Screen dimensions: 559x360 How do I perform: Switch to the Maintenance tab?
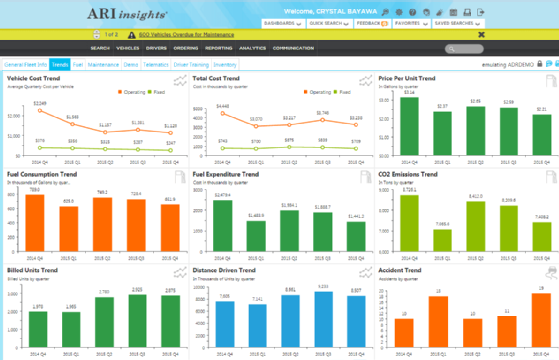pyautogui.click(x=103, y=65)
